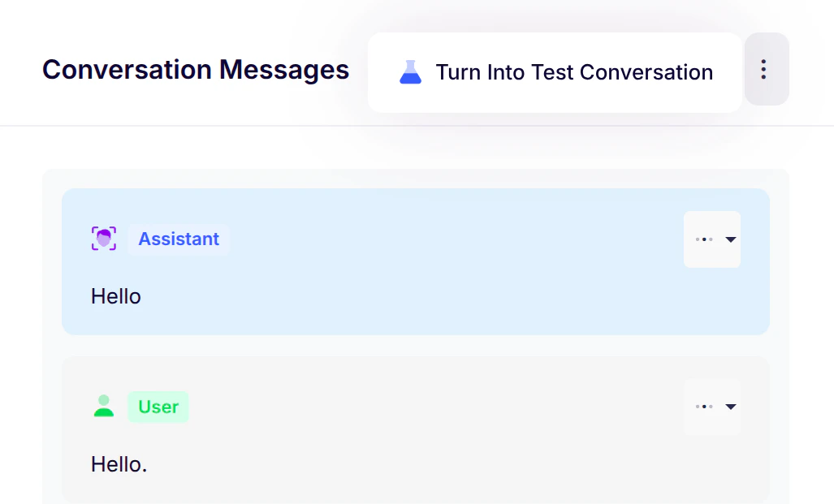Expand the dropdown arrow on the User message
This screenshot has width=834, height=504.
pos(730,407)
